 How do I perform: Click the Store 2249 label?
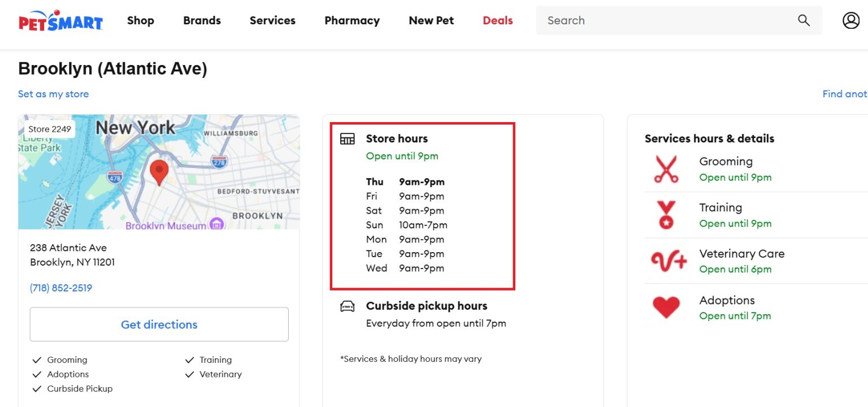coord(50,129)
